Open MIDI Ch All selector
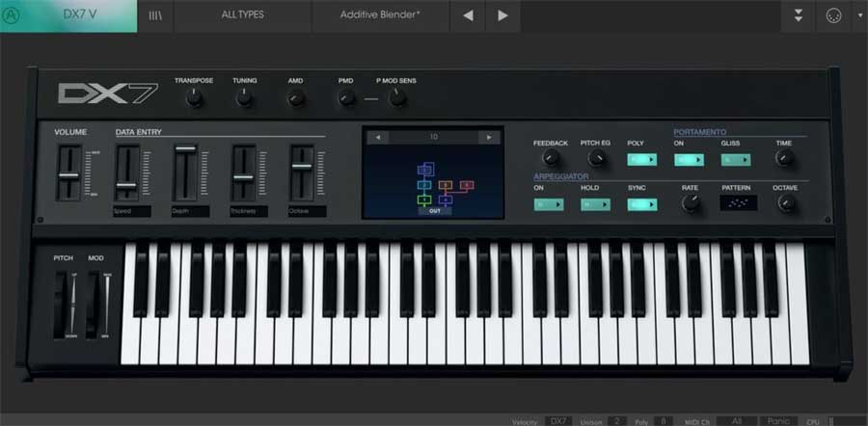The image size is (868, 426). [737, 421]
